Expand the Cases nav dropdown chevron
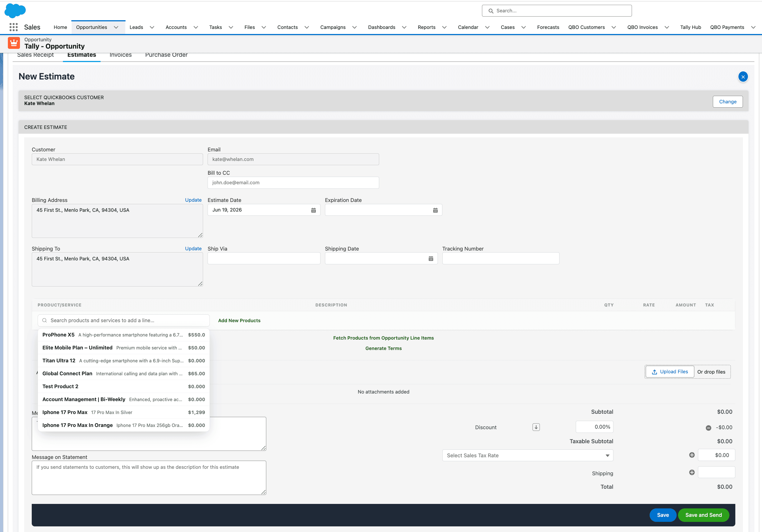The height and width of the screenshot is (532, 762). coord(523,27)
